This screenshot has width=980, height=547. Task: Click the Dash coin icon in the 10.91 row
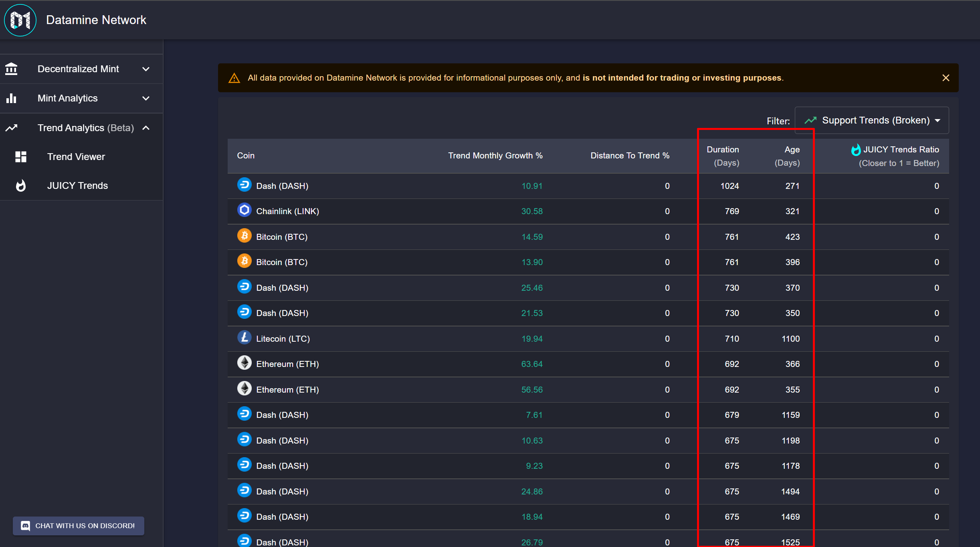[x=244, y=185]
